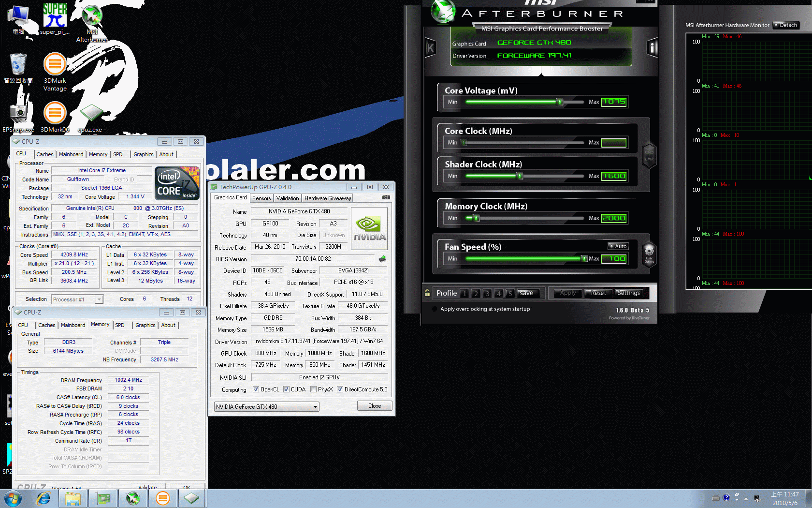Click the Shader Clock slider handle

tap(520, 176)
